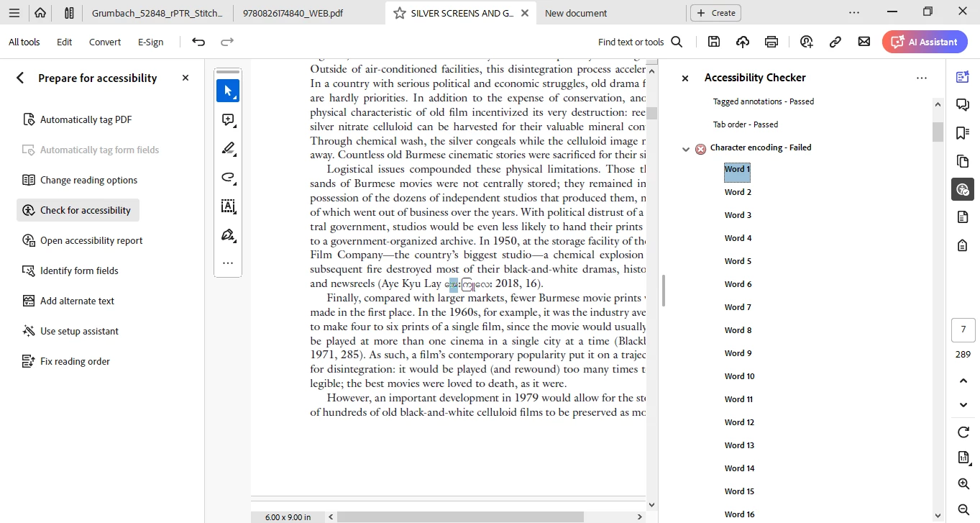Close the SILVER SCREENS tab
This screenshot has height=523, width=980.
tap(525, 13)
